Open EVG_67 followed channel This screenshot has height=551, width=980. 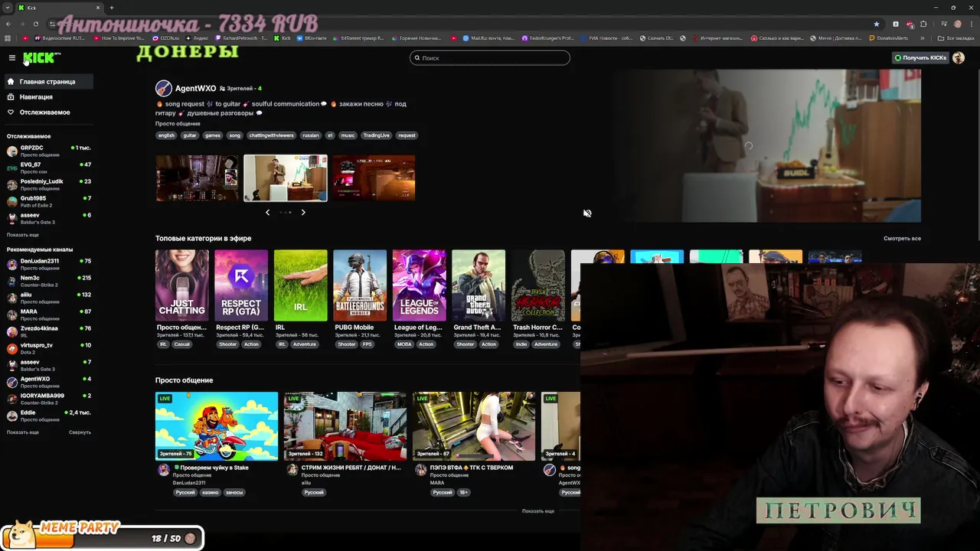point(48,168)
